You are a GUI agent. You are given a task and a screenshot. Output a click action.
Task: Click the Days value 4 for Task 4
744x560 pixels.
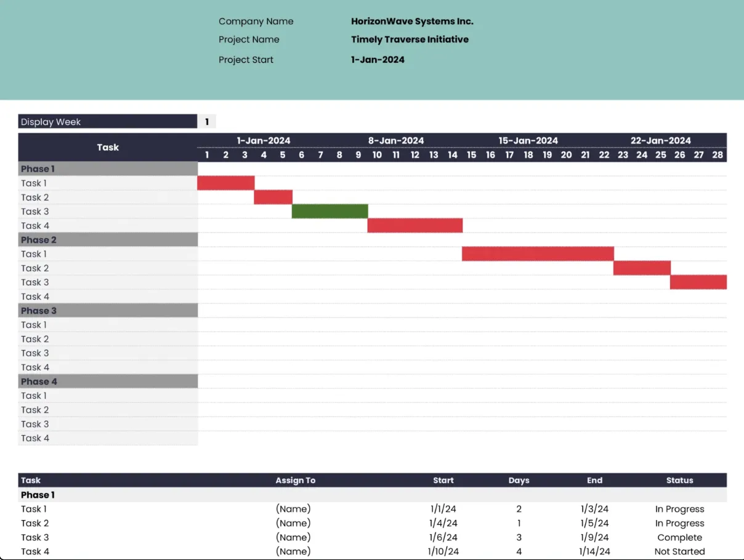[519, 551]
